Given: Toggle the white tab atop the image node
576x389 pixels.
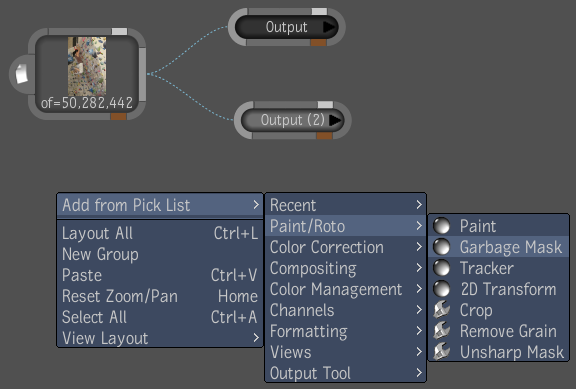Looking at the screenshot, I should pyautogui.click(x=119, y=32).
